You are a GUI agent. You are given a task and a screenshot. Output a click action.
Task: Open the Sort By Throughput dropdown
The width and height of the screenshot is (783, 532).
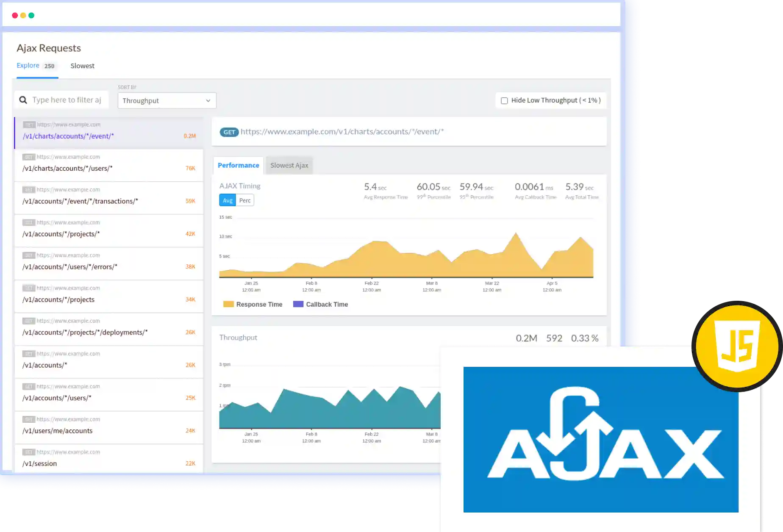[x=167, y=100]
